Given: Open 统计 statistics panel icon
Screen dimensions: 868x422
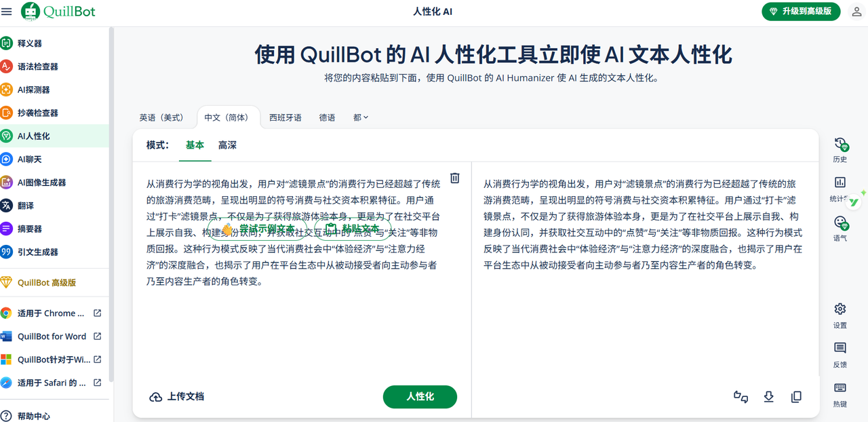Looking at the screenshot, I should coord(840,183).
